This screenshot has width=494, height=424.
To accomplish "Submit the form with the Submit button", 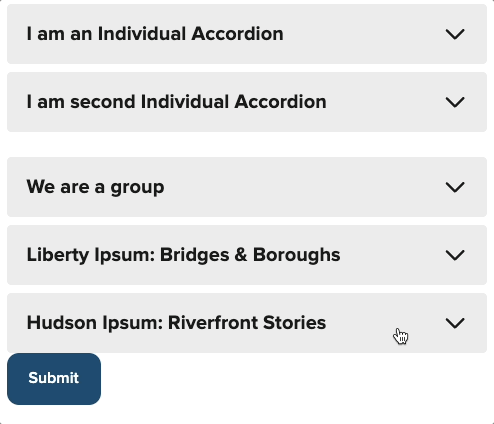I will tap(54, 379).
